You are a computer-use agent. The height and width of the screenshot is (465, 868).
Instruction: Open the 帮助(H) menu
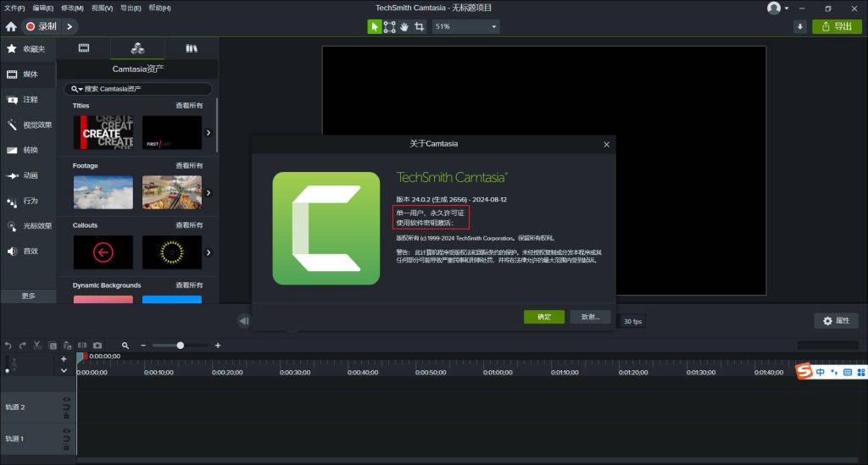pos(159,8)
